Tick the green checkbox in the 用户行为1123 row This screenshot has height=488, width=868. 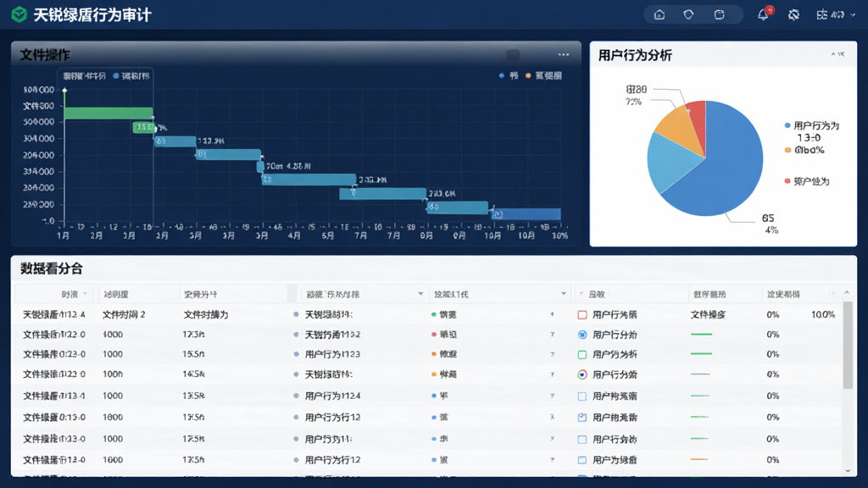[581, 354]
